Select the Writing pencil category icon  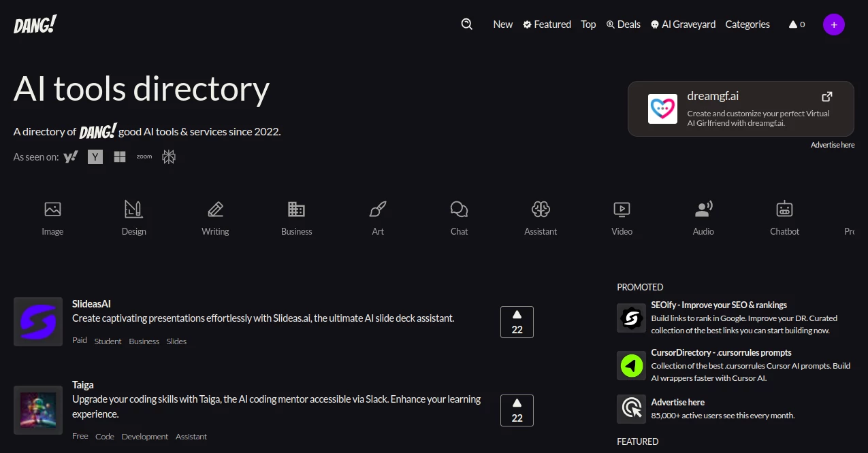(x=215, y=209)
